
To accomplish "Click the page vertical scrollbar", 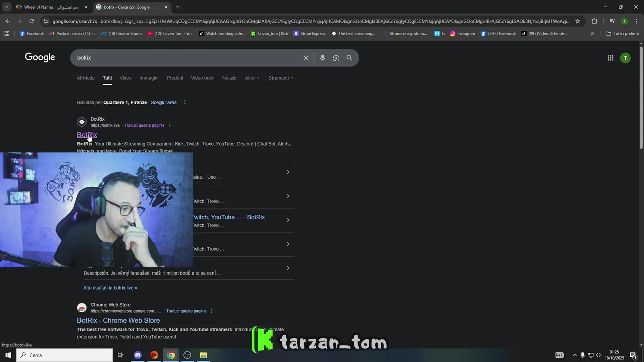I will (x=641, y=97).
